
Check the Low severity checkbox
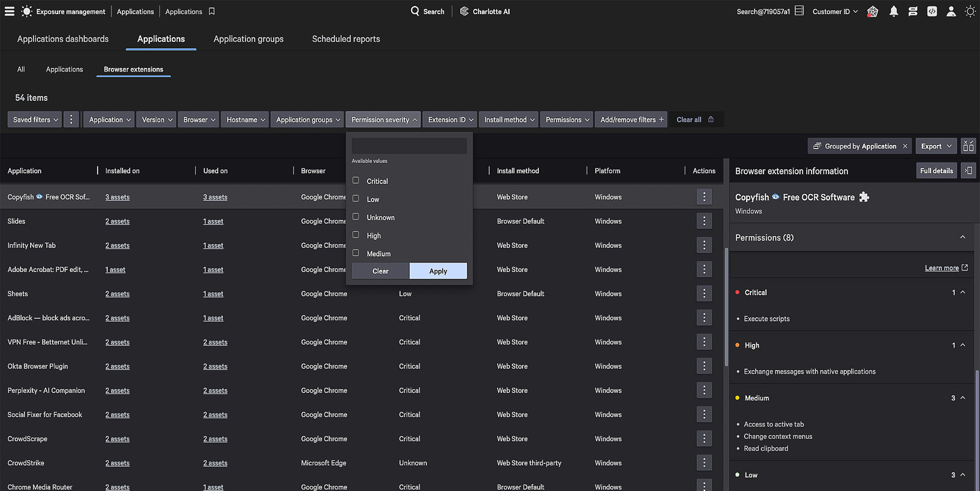pos(356,198)
